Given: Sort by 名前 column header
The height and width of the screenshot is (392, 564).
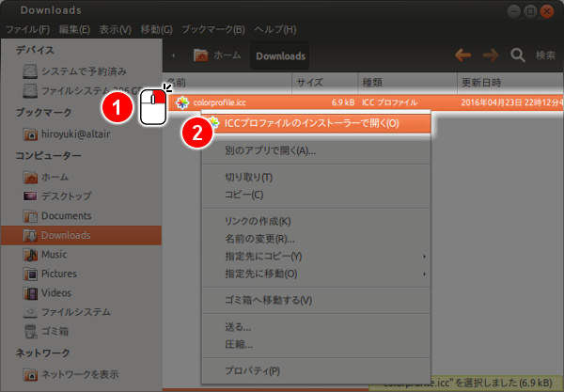Looking at the screenshot, I should pyautogui.click(x=227, y=83).
